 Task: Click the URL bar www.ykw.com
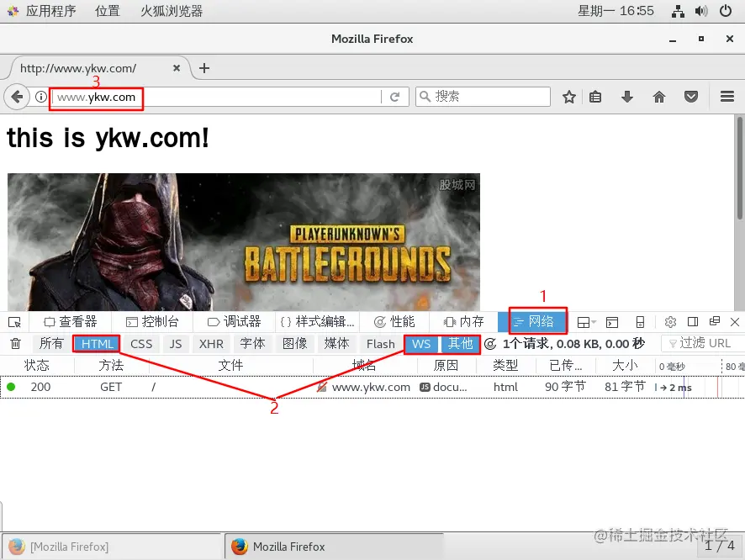pos(216,97)
